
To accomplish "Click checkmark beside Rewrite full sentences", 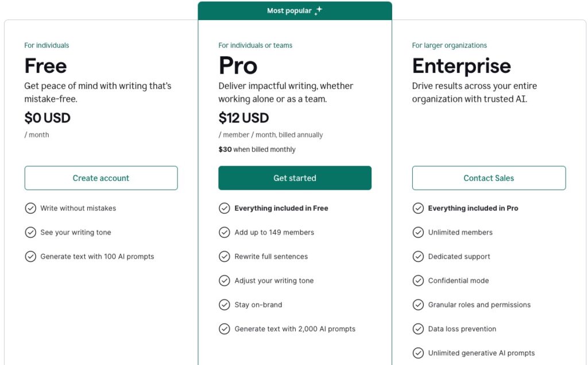I will [x=225, y=256].
